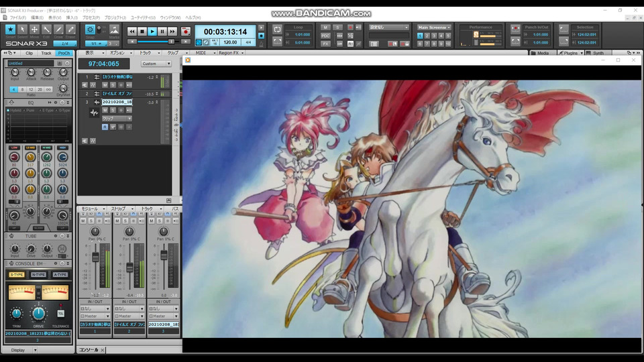This screenshot has height=362, width=644.
Task: Select the S-TYPE console emulator button
Action: tap(17, 275)
